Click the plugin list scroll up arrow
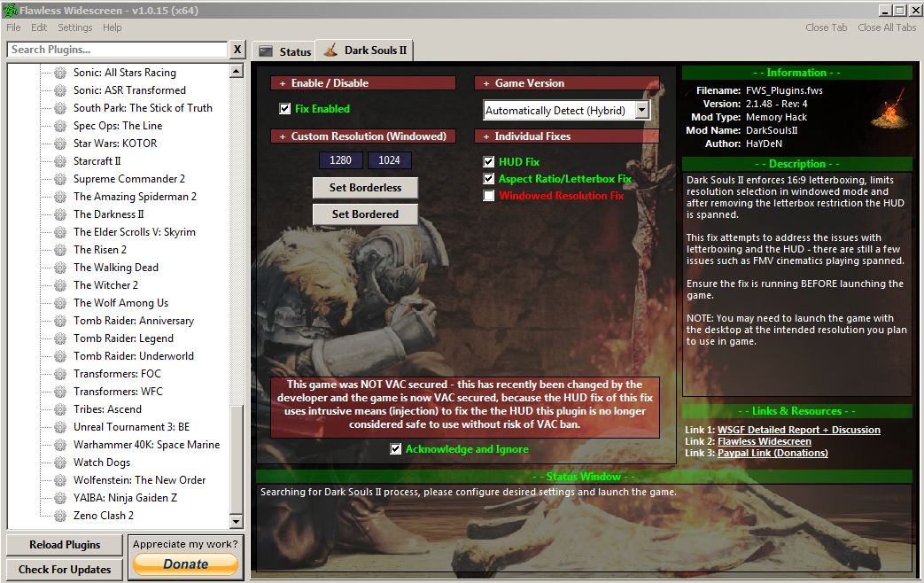Image resolution: width=924 pixels, height=583 pixels. click(237, 72)
